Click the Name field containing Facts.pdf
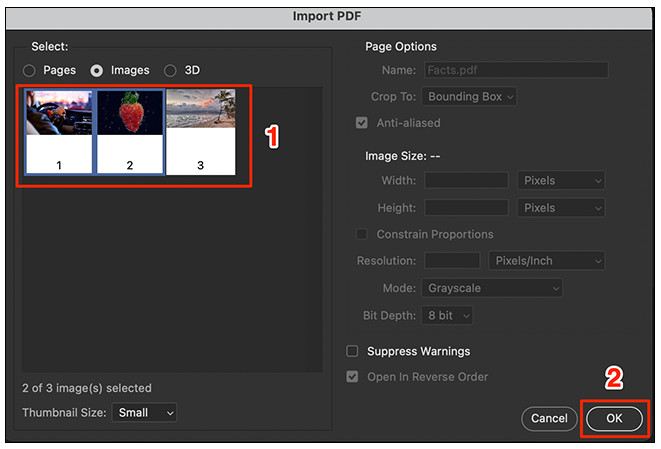This screenshot has height=449, width=661. point(516,71)
